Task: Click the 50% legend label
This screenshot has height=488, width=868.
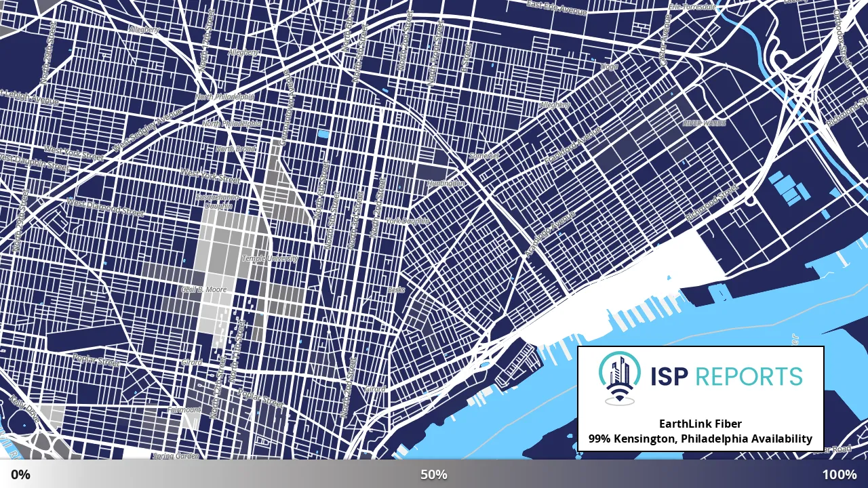Action: point(434,474)
